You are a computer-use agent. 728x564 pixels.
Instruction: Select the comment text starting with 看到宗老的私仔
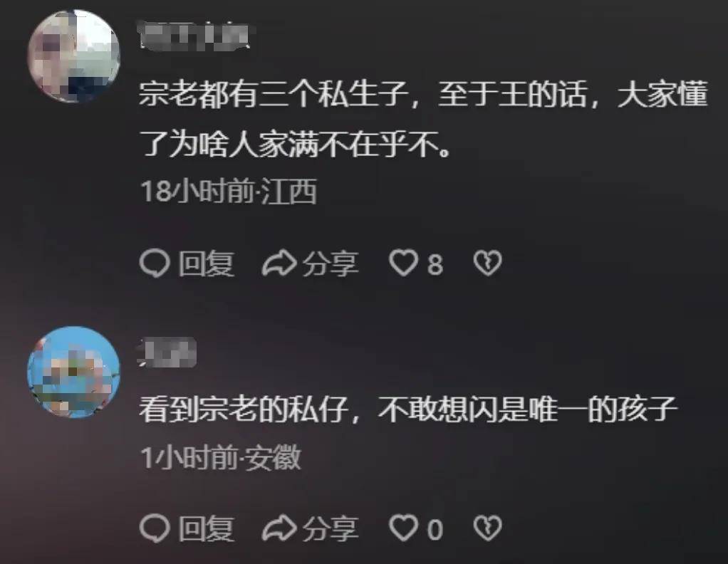[x=408, y=410]
